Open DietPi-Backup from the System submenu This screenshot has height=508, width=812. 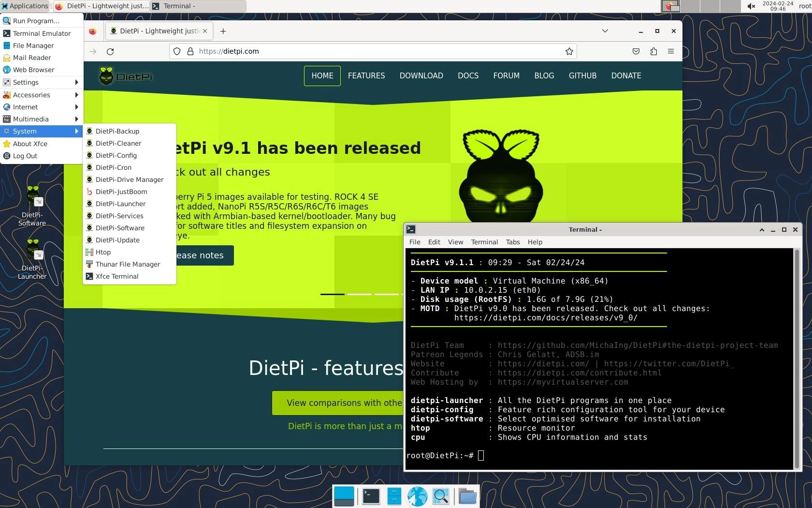point(130,131)
